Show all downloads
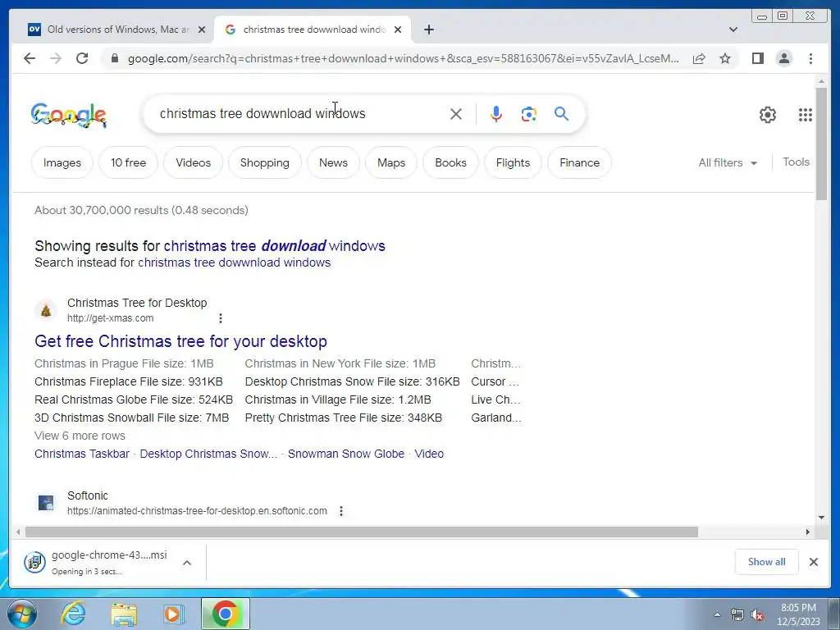Screen dimensions: 840x630 (767, 562)
